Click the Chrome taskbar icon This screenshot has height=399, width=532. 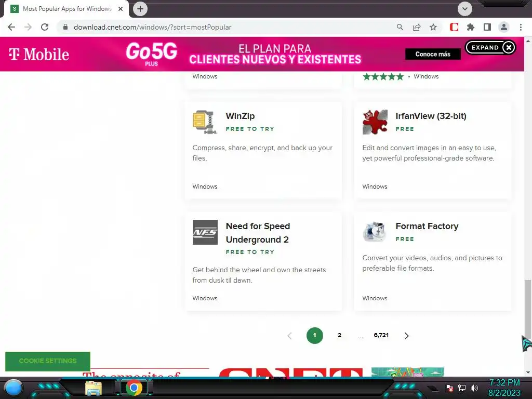(134, 388)
